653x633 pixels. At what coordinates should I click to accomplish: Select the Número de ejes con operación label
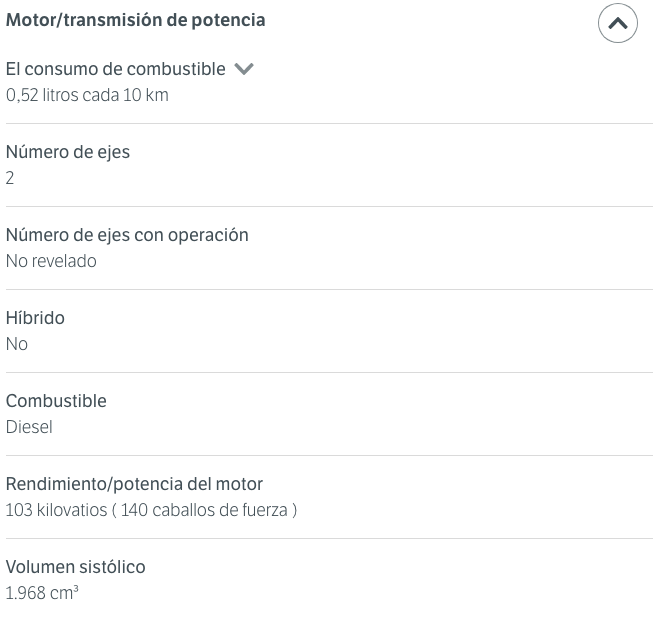(x=127, y=235)
